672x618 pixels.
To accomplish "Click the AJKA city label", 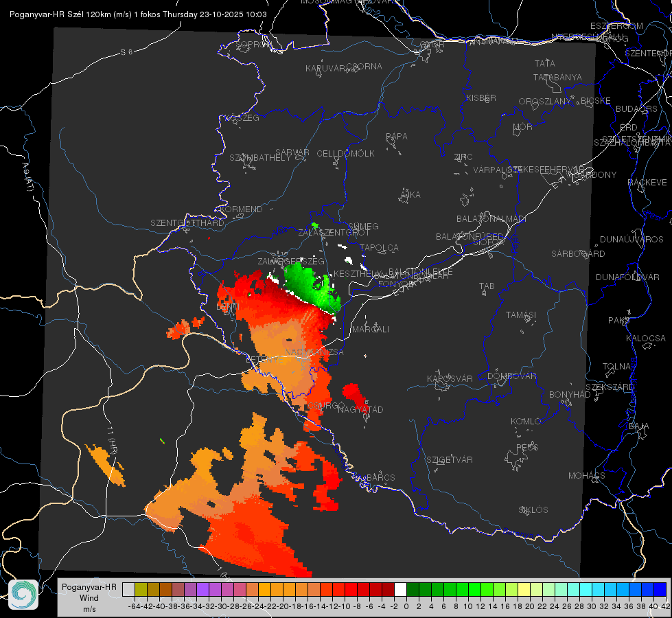I will pos(410,195).
